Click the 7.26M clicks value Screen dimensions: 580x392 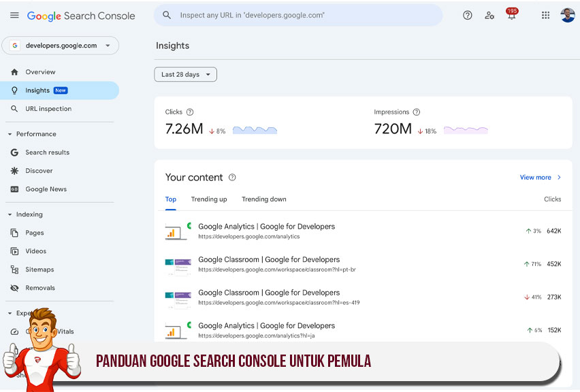pyautogui.click(x=184, y=129)
